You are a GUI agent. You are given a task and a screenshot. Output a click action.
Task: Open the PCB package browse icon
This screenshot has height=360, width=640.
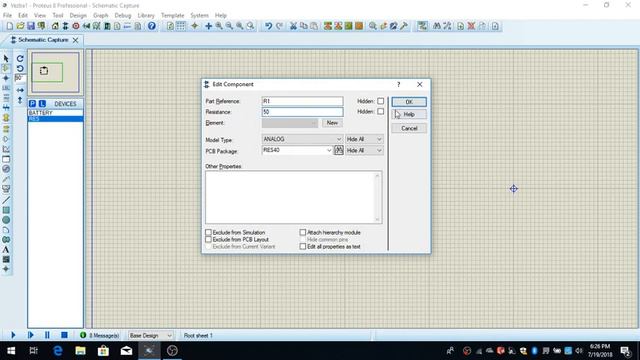[339, 150]
